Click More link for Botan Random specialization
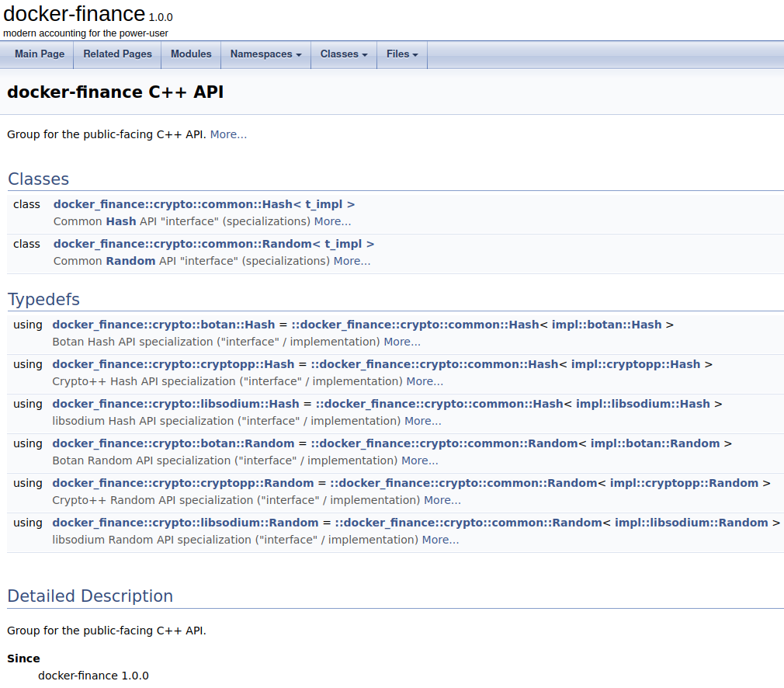784x688 pixels. pos(420,460)
